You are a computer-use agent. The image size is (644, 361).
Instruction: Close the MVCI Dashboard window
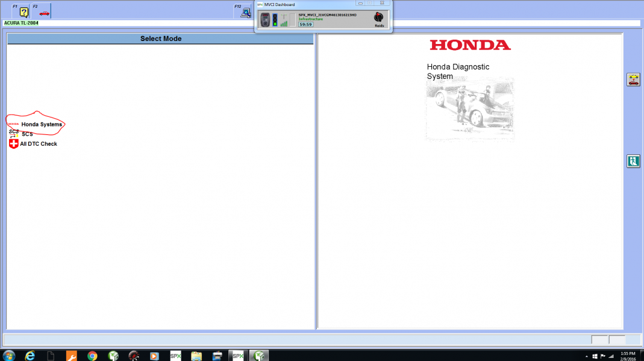[383, 3]
